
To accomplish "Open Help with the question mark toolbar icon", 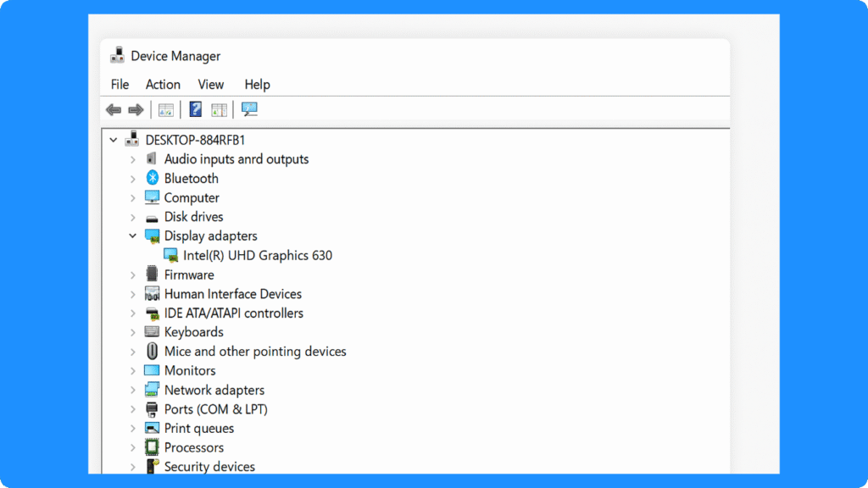I will click(195, 109).
